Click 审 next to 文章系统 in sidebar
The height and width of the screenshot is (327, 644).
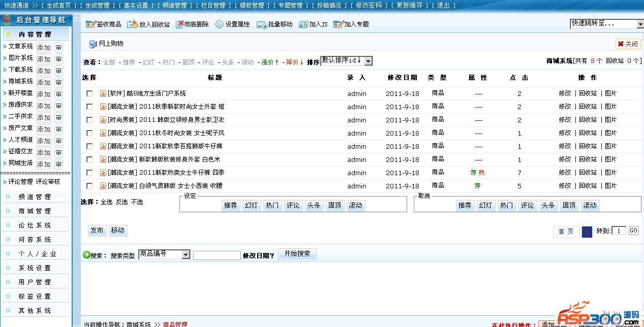coord(59,47)
